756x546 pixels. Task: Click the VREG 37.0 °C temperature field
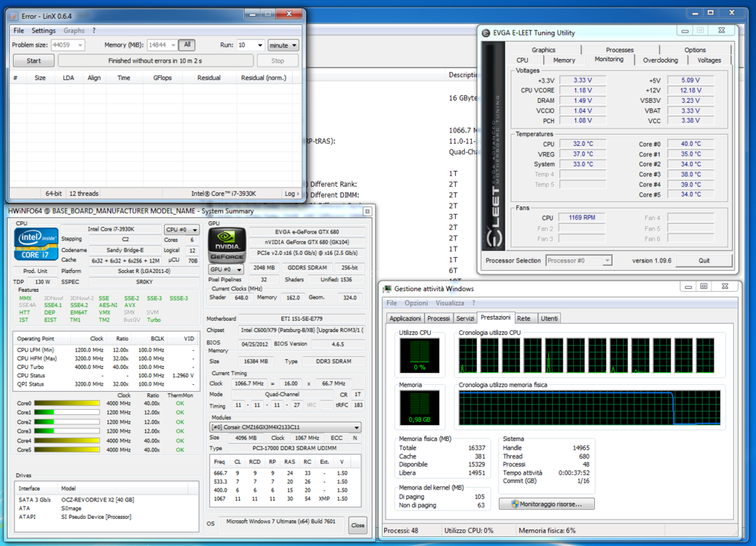582,154
